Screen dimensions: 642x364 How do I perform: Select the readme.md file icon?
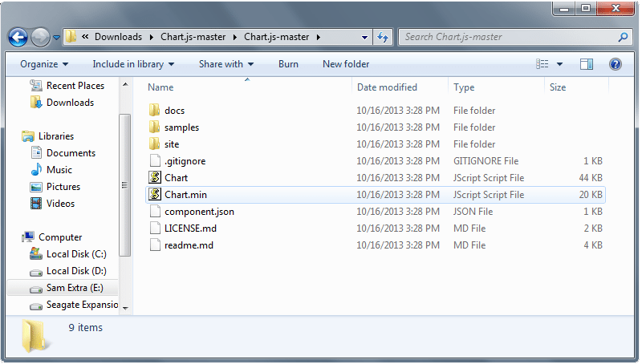pyautogui.click(x=155, y=245)
